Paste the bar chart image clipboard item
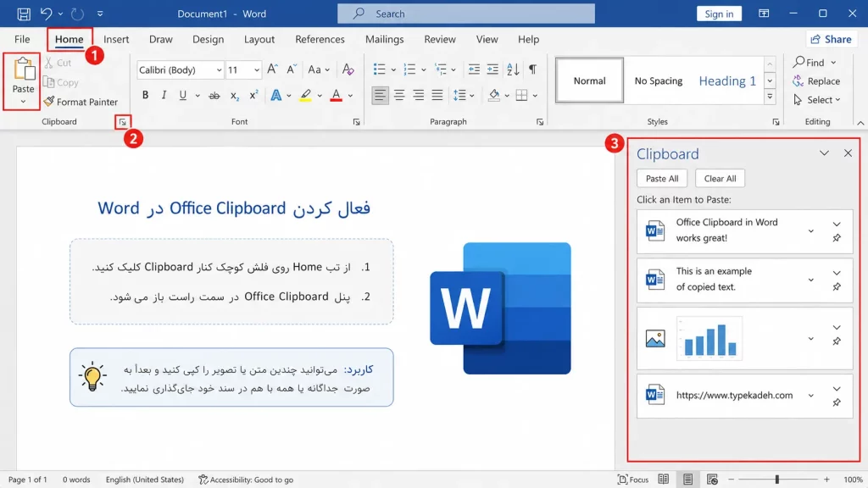868x488 pixels. pyautogui.click(x=744, y=339)
